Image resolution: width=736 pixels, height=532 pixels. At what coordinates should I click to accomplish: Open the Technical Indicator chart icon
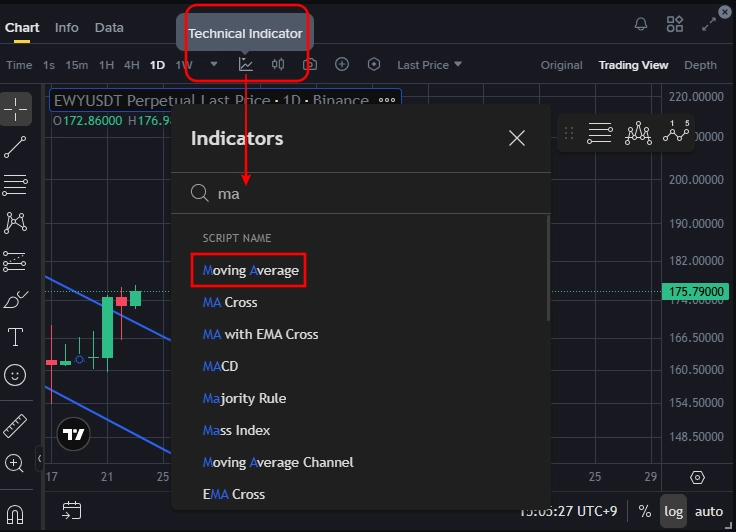click(x=245, y=64)
